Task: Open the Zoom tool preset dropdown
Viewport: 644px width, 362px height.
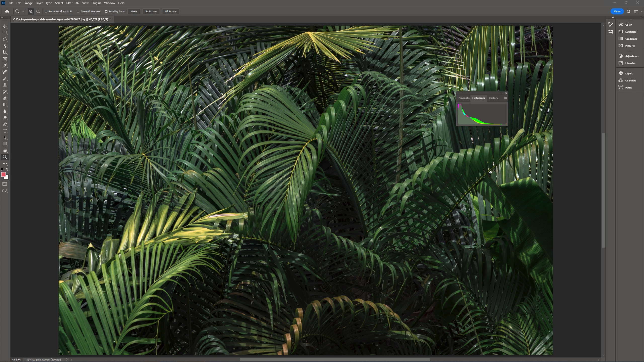Action: pyautogui.click(x=23, y=12)
